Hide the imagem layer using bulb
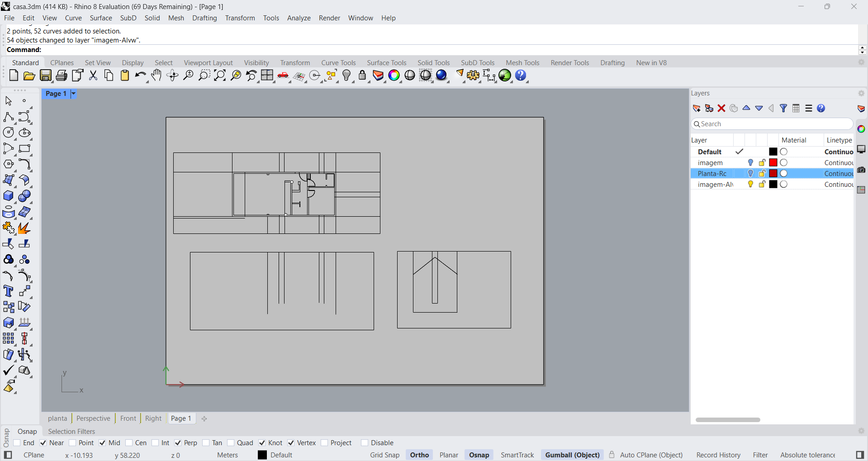 coord(750,163)
